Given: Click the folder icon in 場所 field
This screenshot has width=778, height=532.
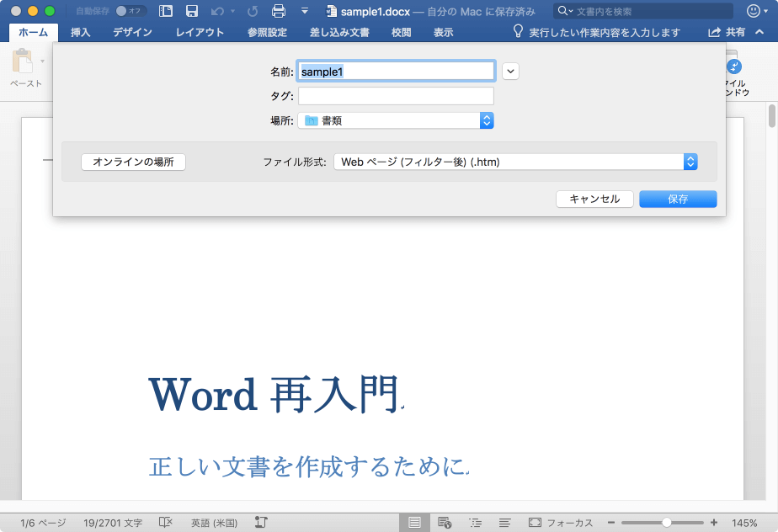Looking at the screenshot, I should click(311, 120).
